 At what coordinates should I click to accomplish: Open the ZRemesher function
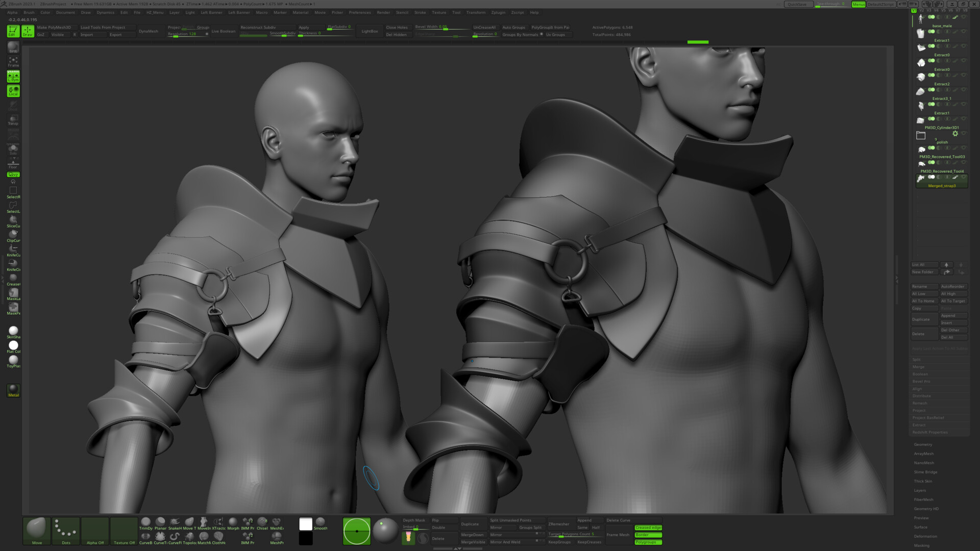point(558,524)
